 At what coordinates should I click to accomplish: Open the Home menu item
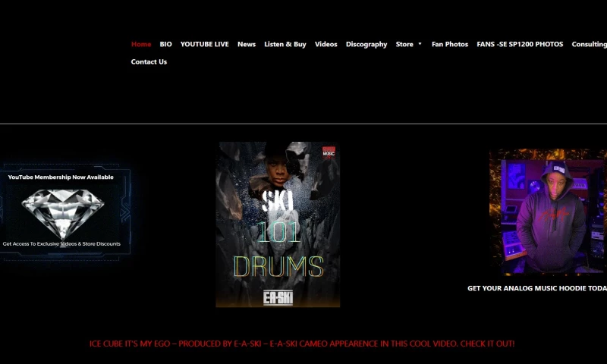click(141, 44)
